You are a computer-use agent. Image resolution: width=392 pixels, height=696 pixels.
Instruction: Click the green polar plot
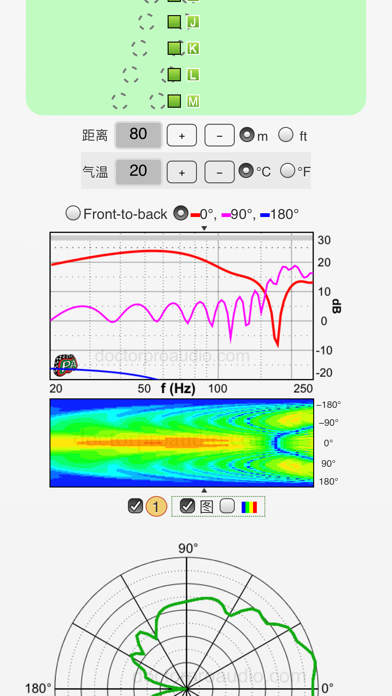(x=186, y=626)
